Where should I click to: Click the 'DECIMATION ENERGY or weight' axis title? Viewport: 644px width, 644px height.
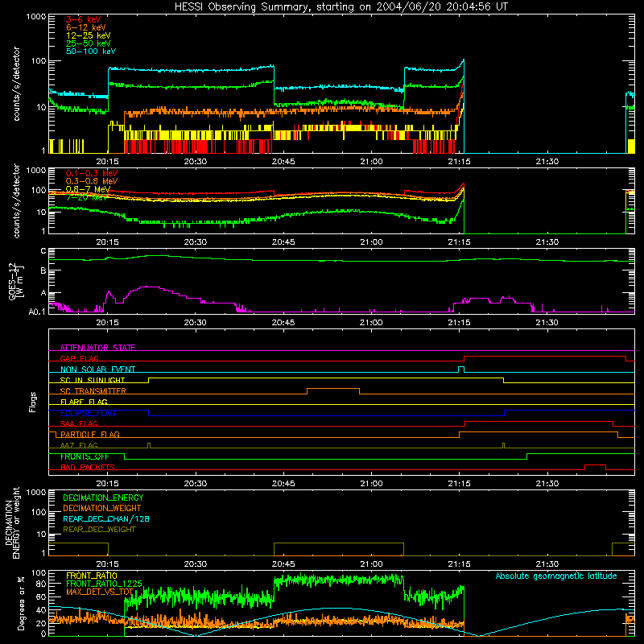pyautogui.click(x=12, y=522)
